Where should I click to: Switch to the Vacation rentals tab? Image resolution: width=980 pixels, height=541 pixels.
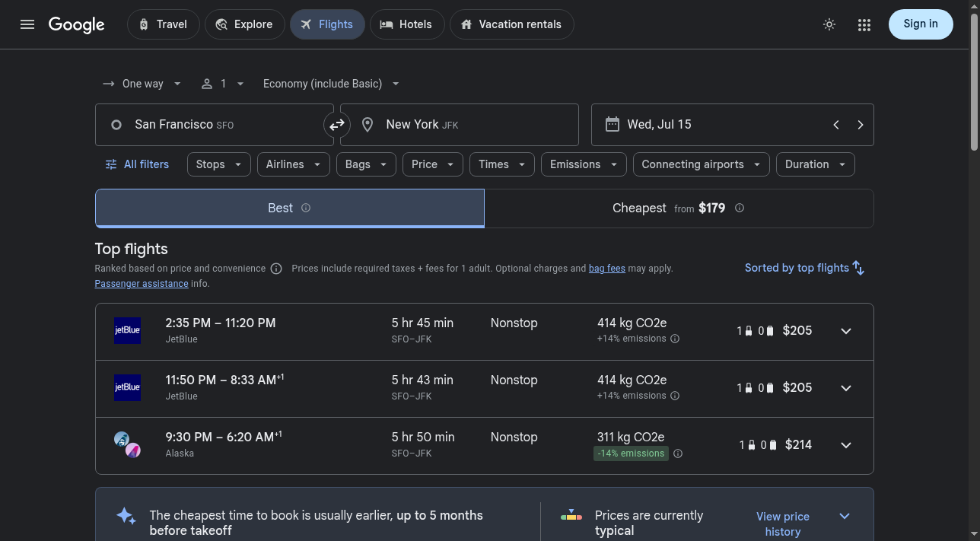point(512,24)
